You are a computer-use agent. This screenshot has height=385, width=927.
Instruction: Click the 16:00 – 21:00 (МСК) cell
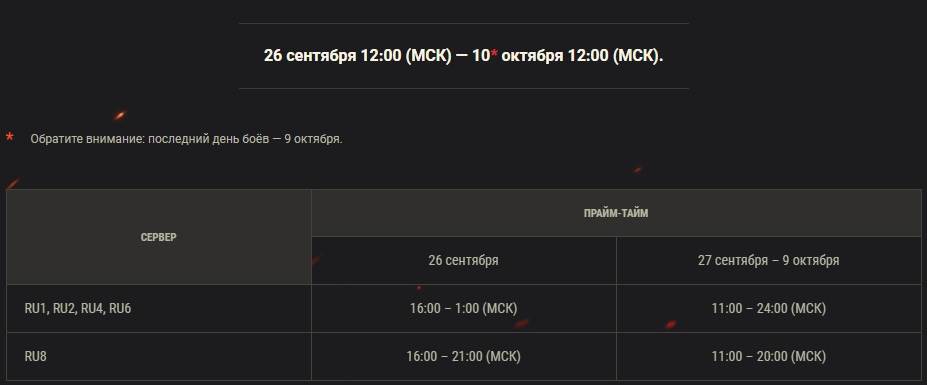[464, 357]
